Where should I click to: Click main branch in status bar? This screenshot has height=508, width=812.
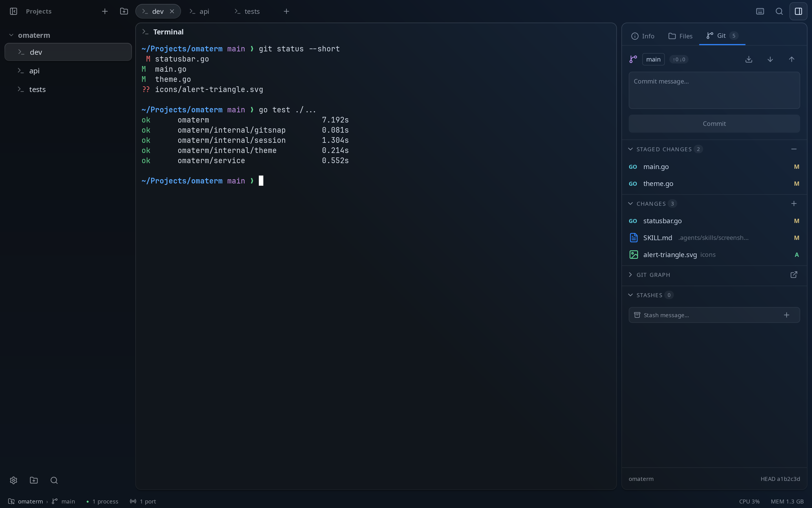tap(63, 501)
